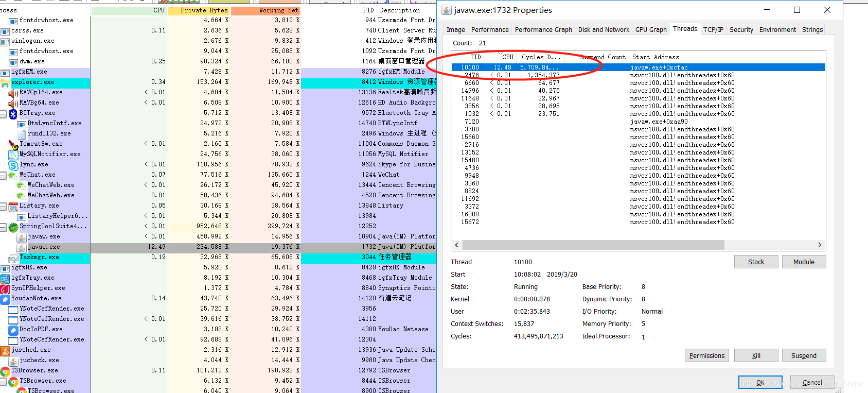The width and height of the screenshot is (868, 393).
Task: Collapse the Listary.exe tree node
Action: pyautogui.click(x=3, y=206)
